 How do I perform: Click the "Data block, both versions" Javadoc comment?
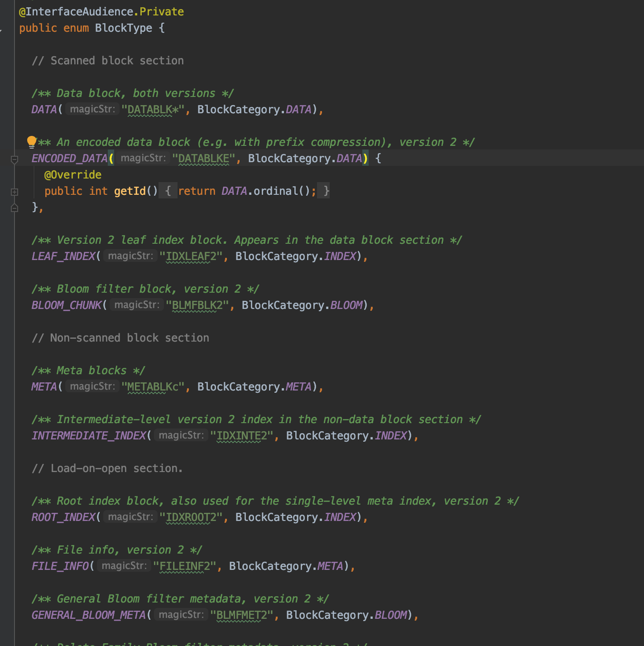tap(133, 93)
